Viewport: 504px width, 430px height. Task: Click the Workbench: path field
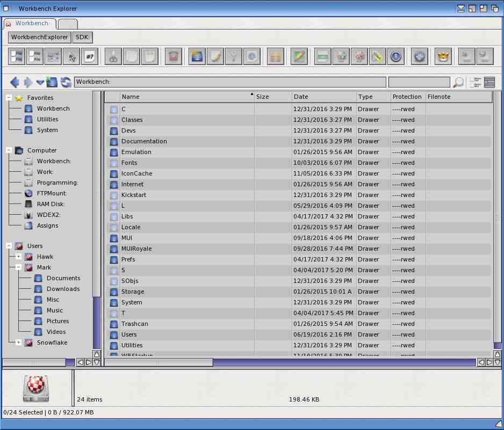(230, 82)
